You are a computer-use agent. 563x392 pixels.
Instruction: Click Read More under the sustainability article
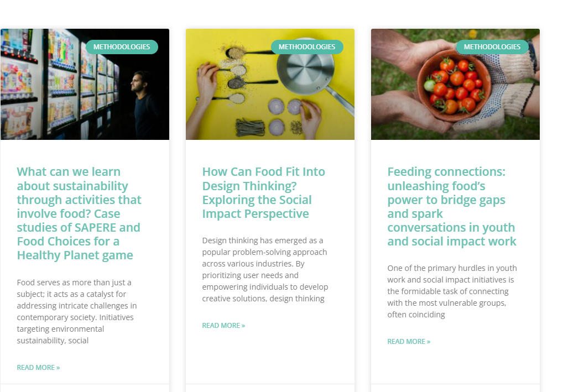click(38, 367)
